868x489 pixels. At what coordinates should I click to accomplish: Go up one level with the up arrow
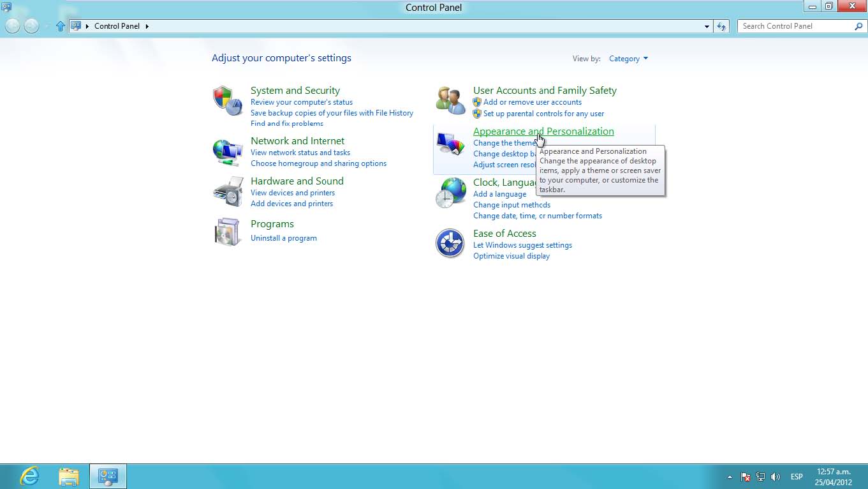tap(61, 26)
